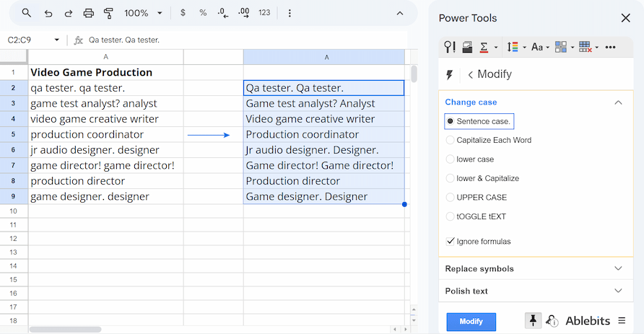The height and width of the screenshot is (334, 644).
Task: Click the clear table icon with red X
Action: point(586,47)
